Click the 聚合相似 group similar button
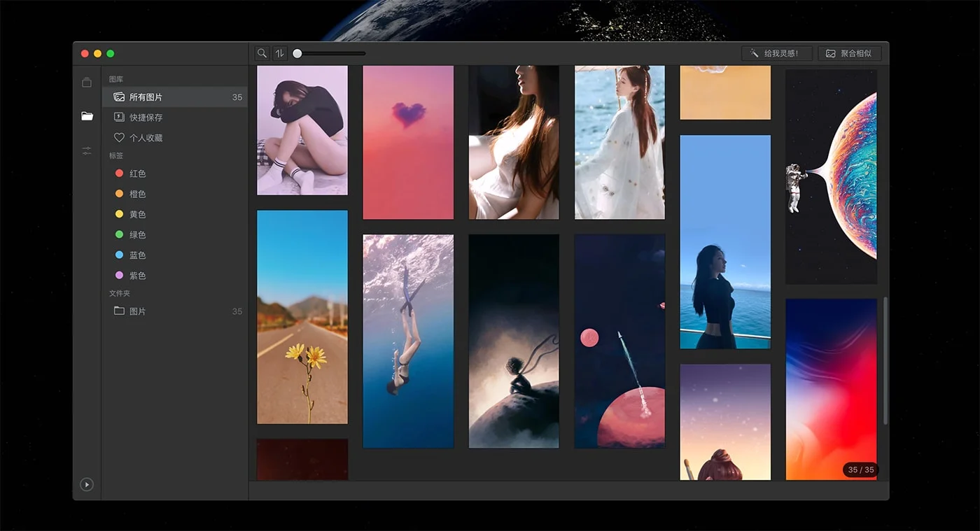 (849, 53)
